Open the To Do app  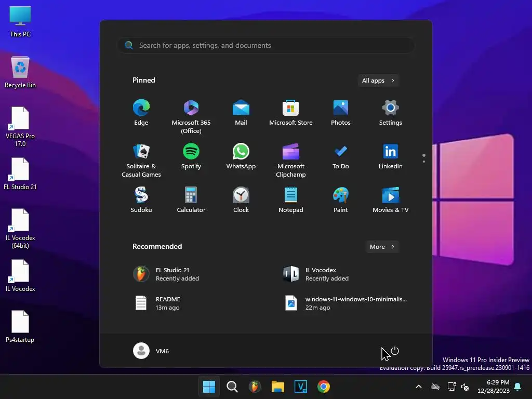tap(341, 156)
